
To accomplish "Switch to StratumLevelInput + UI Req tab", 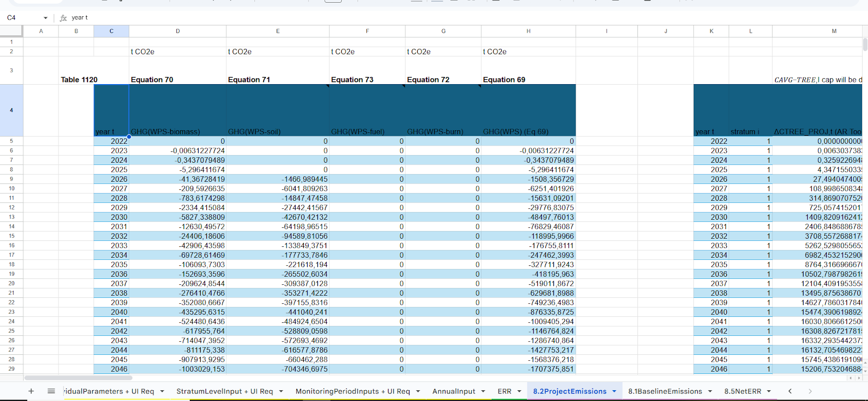I will point(224,391).
